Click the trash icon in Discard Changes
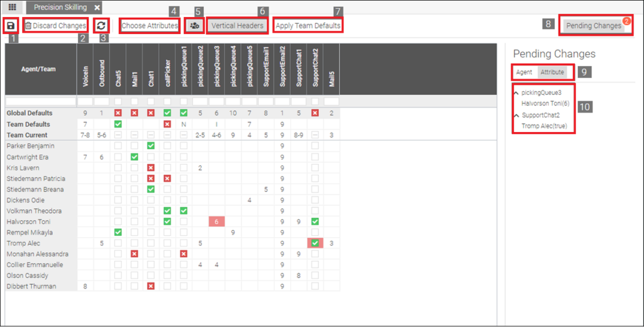The image size is (644, 327). click(x=28, y=26)
